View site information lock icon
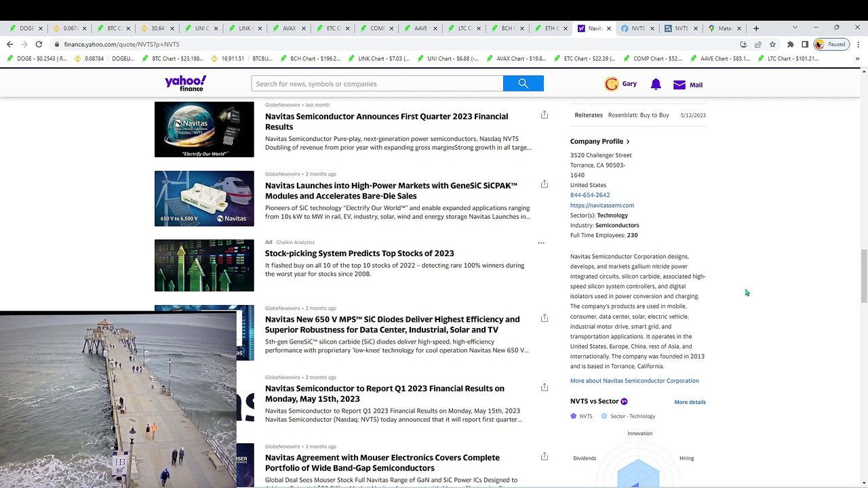This screenshot has width=868, height=488. [x=57, y=44]
